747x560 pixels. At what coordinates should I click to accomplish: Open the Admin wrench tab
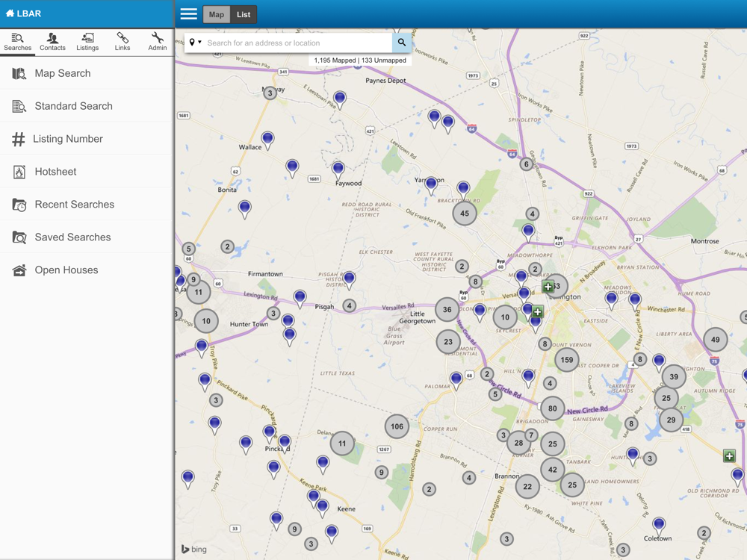tap(157, 42)
